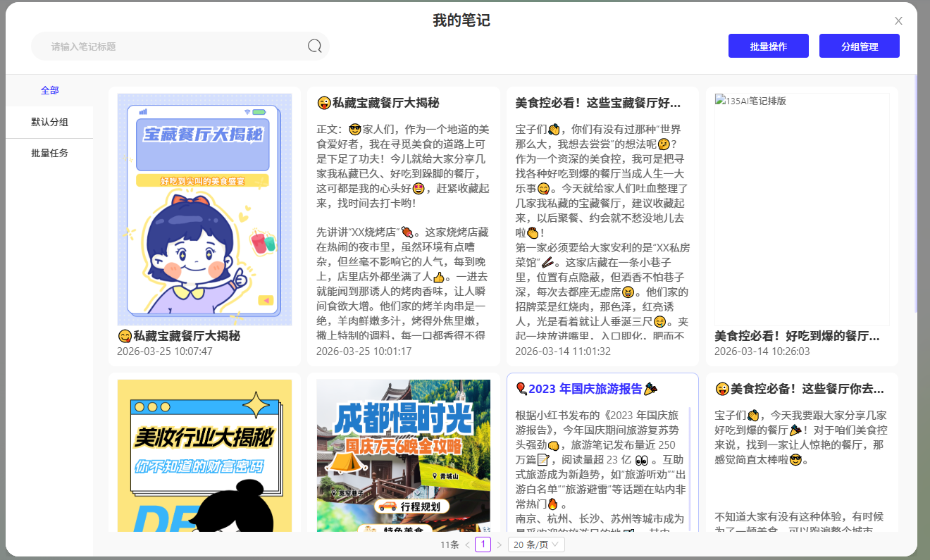Click the previous page arrow
This screenshot has height=560, width=930.
pyautogui.click(x=467, y=545)
